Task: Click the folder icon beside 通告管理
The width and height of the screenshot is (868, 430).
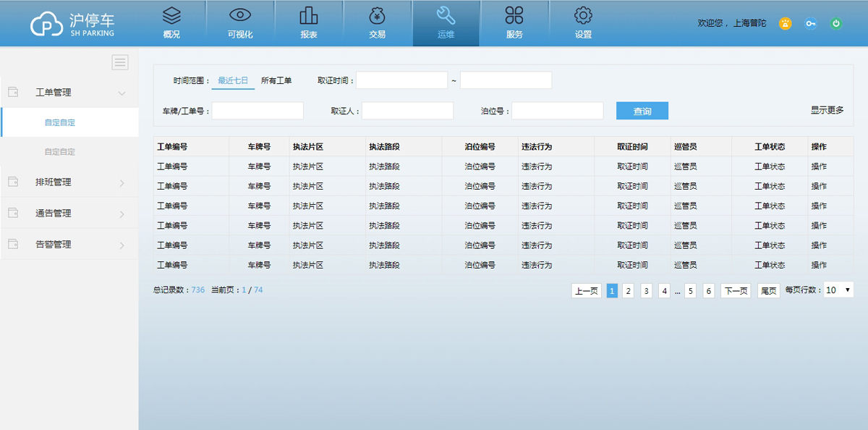Action: point(13,213)
